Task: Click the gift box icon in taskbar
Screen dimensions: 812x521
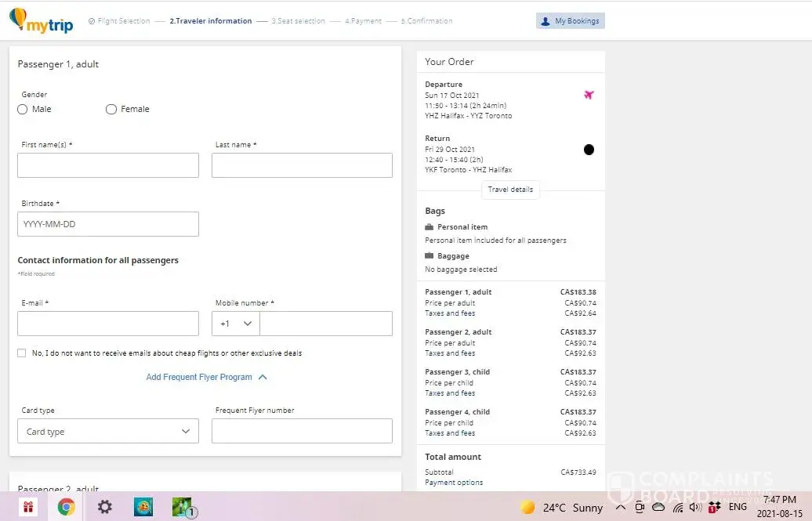Action: pyautogui.click(x=28, y=507)
